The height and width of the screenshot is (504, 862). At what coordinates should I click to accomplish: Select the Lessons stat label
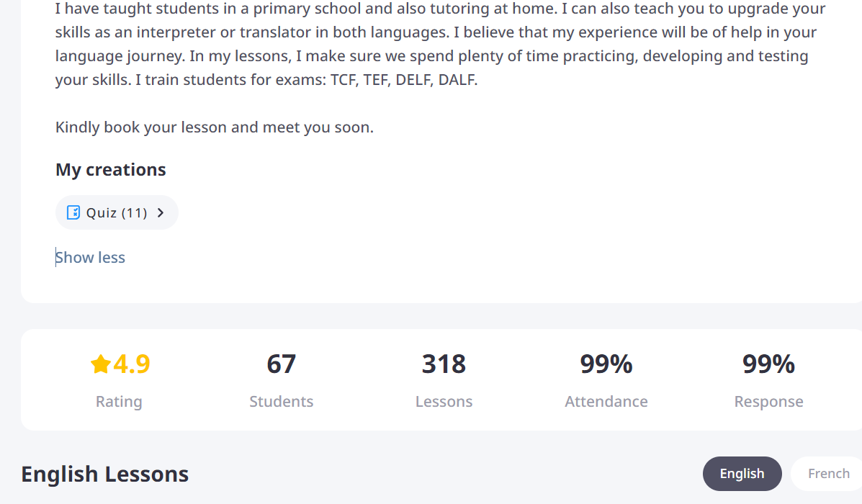point(444,402)
